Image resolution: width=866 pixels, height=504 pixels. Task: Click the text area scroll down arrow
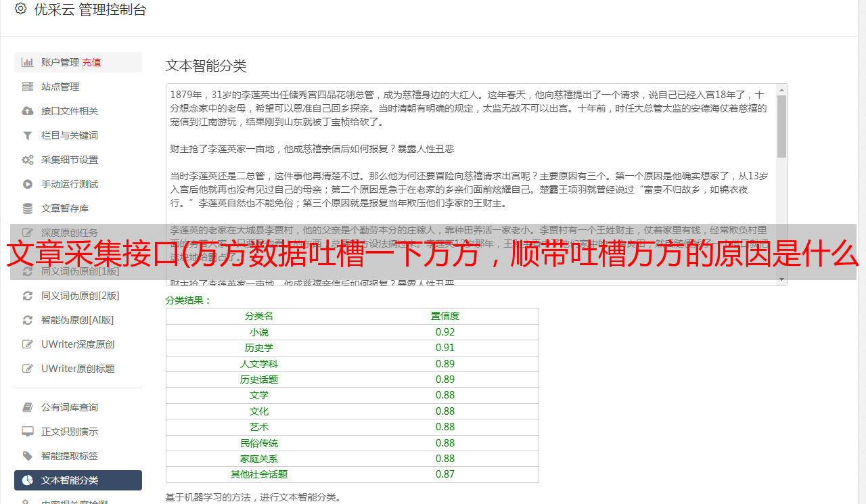coord(781,279)
